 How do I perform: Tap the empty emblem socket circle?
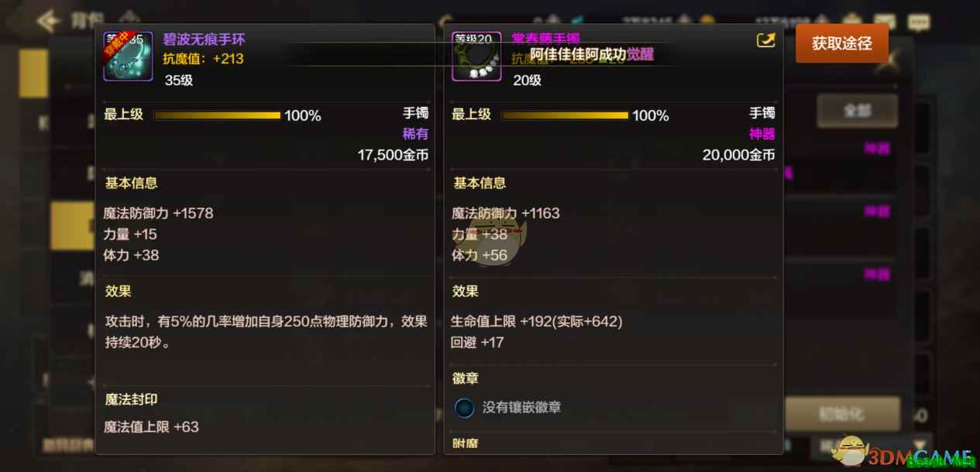pyautogui.click(x=464, y=408)
